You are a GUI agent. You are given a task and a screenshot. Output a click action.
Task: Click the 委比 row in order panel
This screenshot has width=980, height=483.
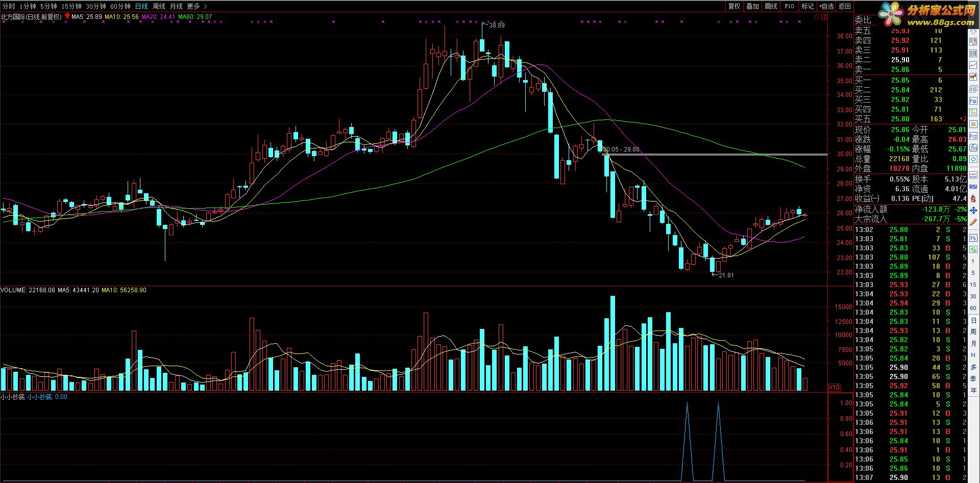click(911, 20)
